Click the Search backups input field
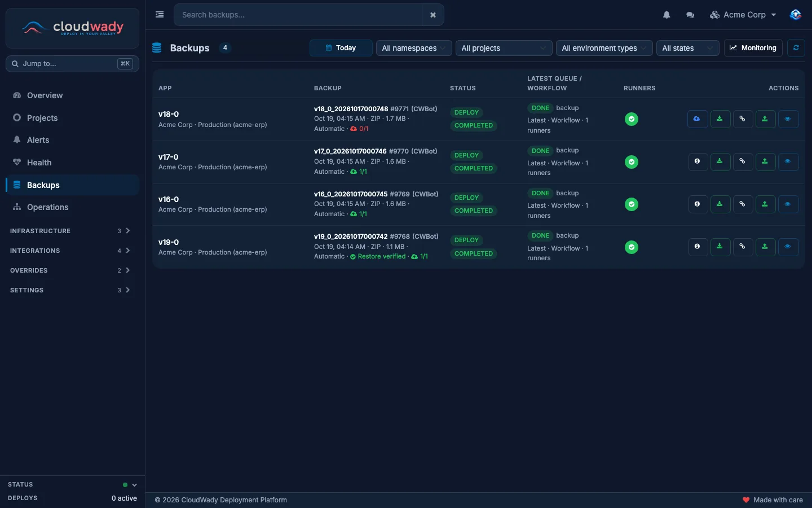This screenshot has height=508, width=812. click(298, 15)
